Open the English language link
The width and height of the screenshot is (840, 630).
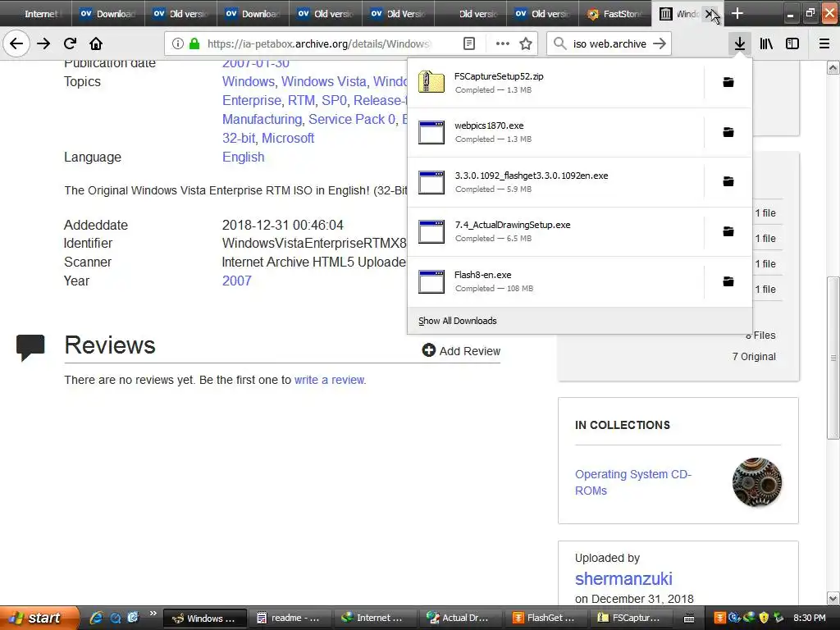click(x=243, y=157)
